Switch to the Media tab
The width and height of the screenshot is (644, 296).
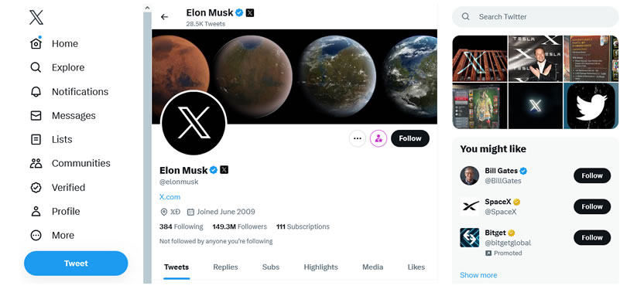pyautogui.click(x=372, y=267)
